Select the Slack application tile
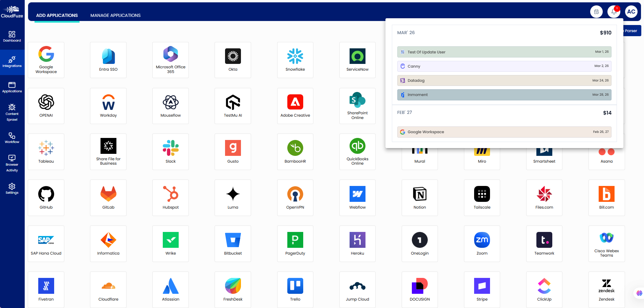This screenshot has height=308, width=644. click(171, 151)
